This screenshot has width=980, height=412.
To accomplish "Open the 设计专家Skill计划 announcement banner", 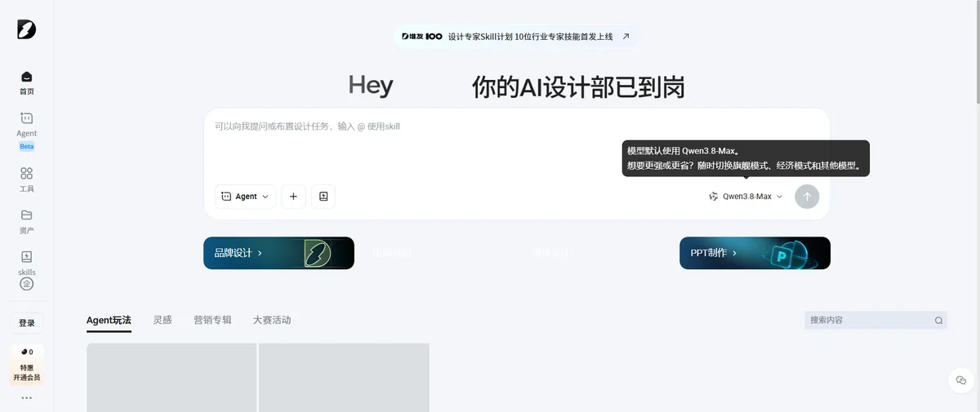I will point(515,37).
